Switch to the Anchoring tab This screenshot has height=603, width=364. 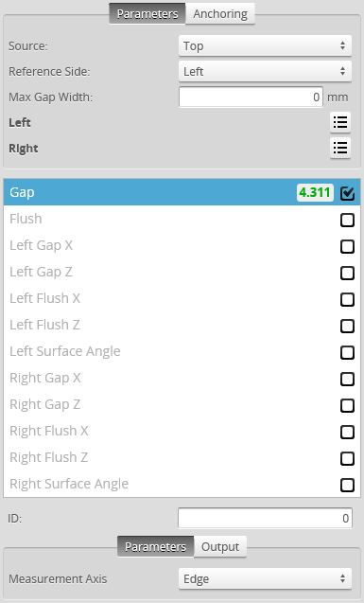point(220,14)
